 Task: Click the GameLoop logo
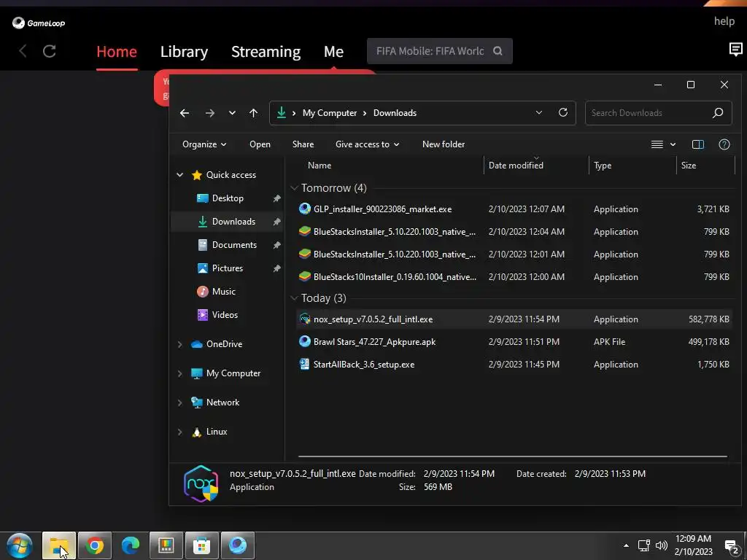coord(39,23)
